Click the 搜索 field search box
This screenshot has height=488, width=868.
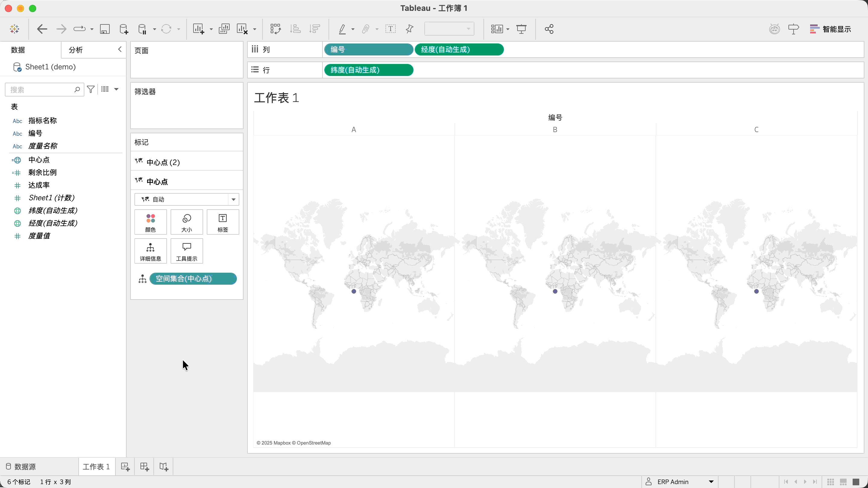point(40,90)
